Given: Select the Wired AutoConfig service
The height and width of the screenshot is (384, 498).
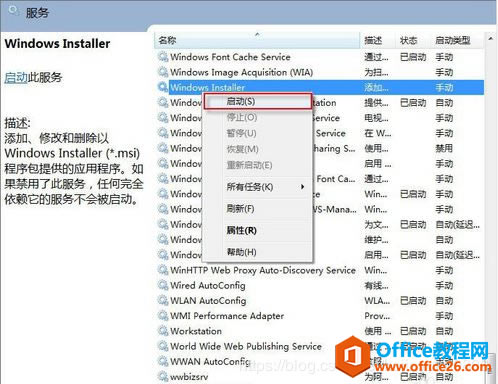Looking at the screenshot, I should (x=208, y=285).
